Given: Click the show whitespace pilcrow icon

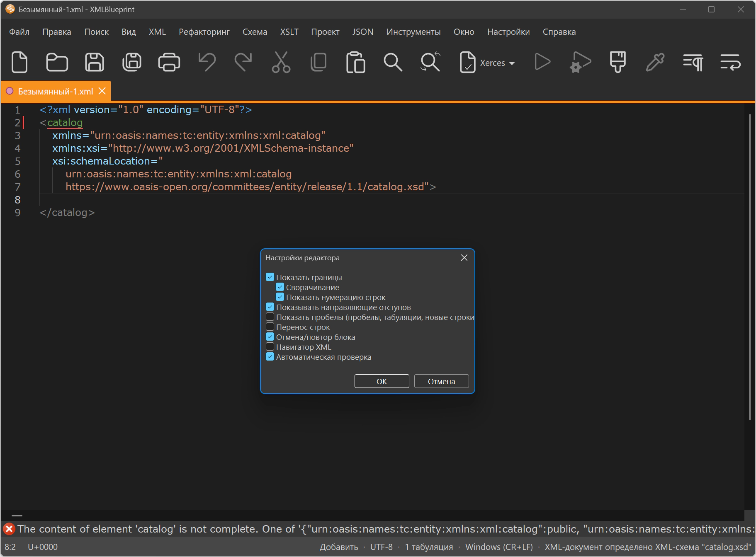Looking at the screenshot, I should coord(693,63).
